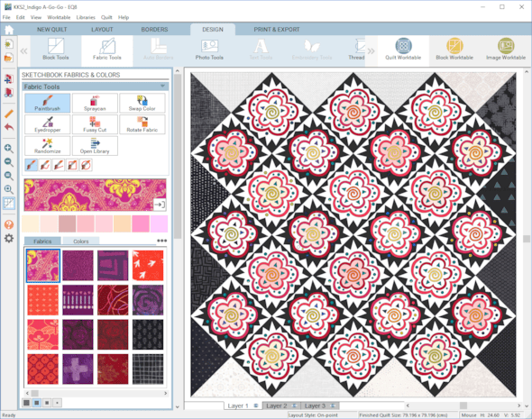Open the LAYOUT tab

102,30
